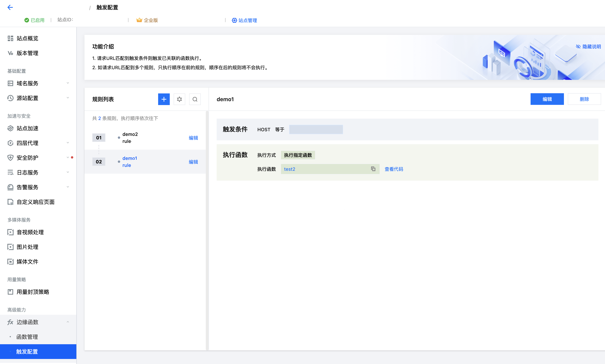Open 函数管理 submenu item
Viewport: 605px width, 364px height.
[27, 337]
